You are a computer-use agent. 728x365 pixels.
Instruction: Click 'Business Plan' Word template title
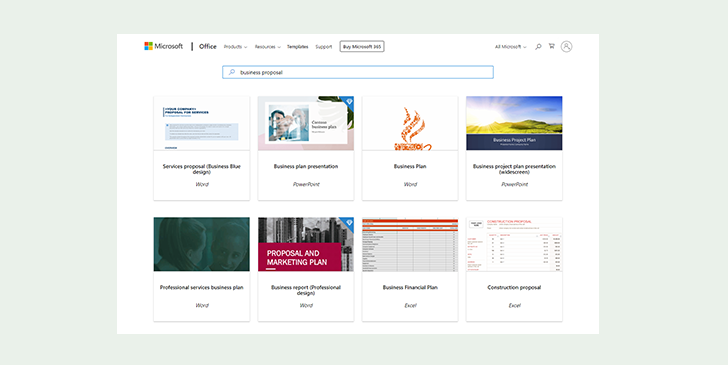(410, 166)
